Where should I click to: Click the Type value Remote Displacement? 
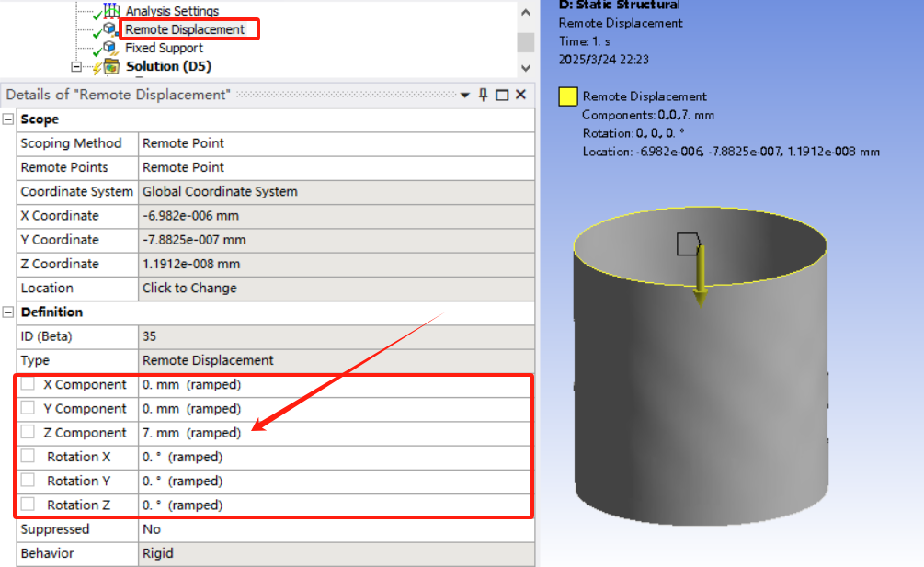click(337, 360)
